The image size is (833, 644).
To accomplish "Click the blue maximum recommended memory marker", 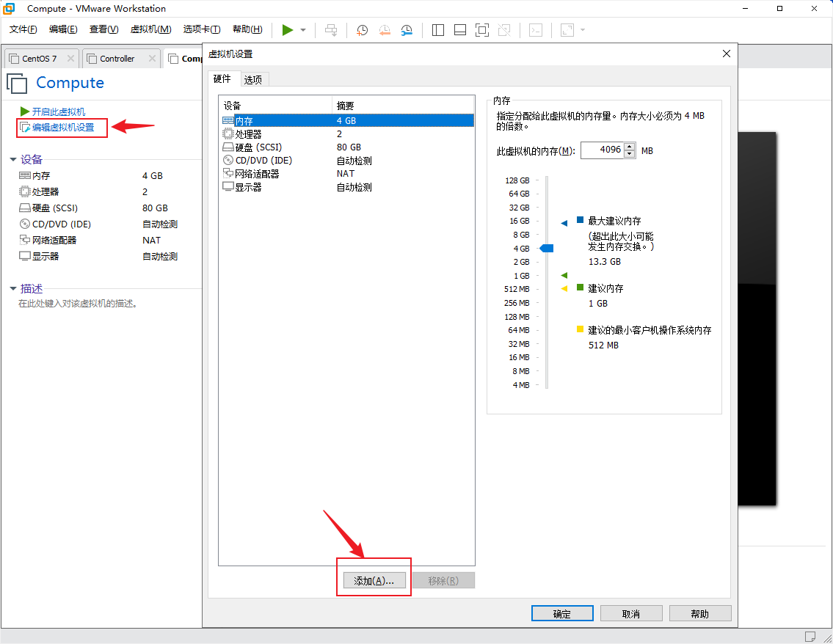I will coord(564,223).
